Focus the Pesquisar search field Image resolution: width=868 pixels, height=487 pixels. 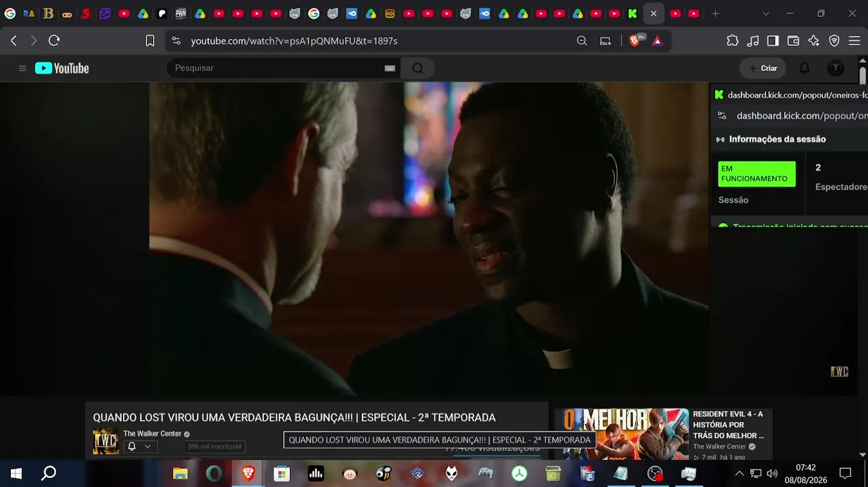pyautogui.click(x=277, y=68)
